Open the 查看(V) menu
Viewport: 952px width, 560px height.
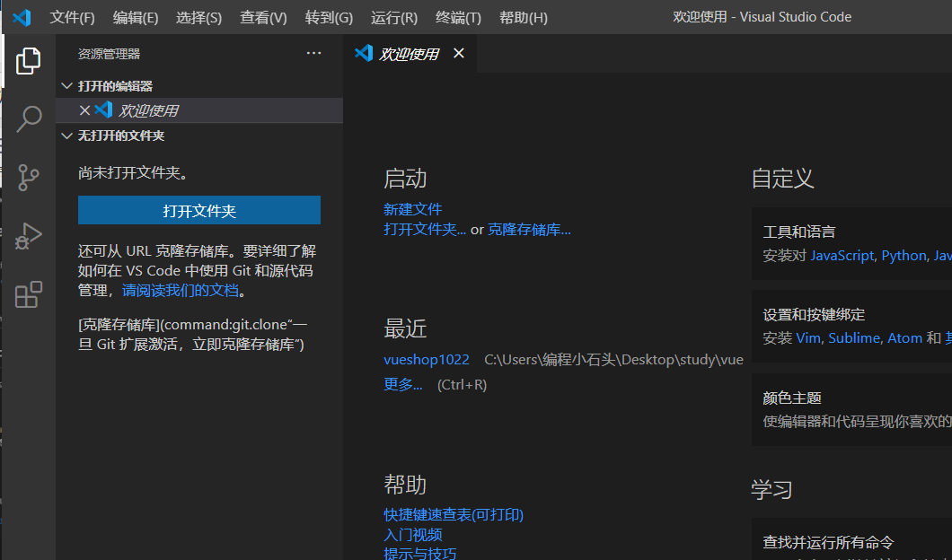(263, 18)
